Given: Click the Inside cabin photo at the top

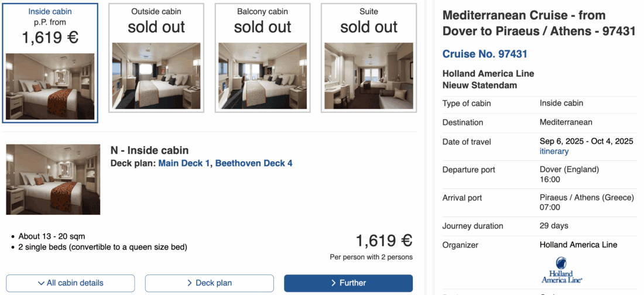Looking at the screenshot, I should coord(50,86).
